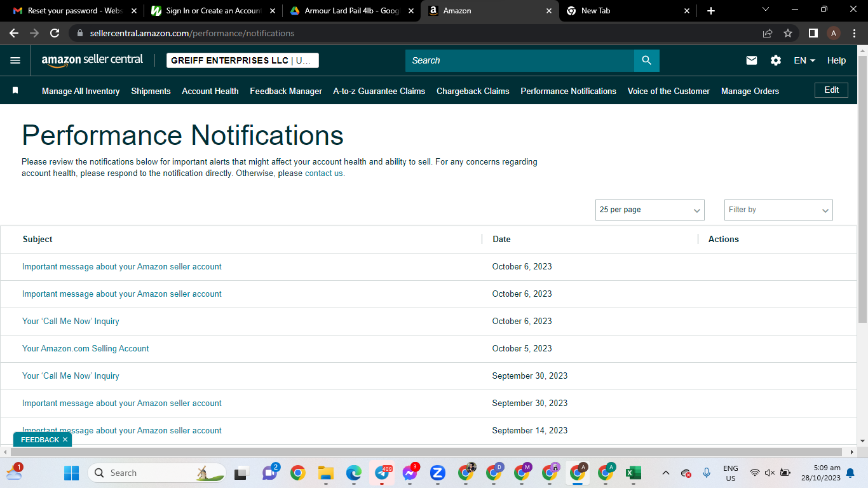Dismiss the FEEDBACK tab with its X

(x=65, y=440)
